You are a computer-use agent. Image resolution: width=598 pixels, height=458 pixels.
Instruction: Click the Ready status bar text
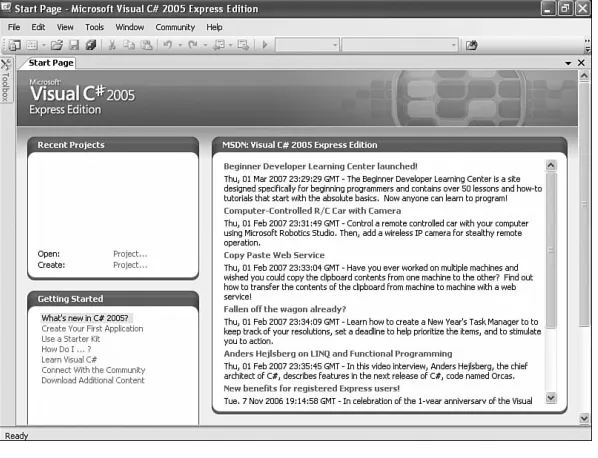coord(16,436)
